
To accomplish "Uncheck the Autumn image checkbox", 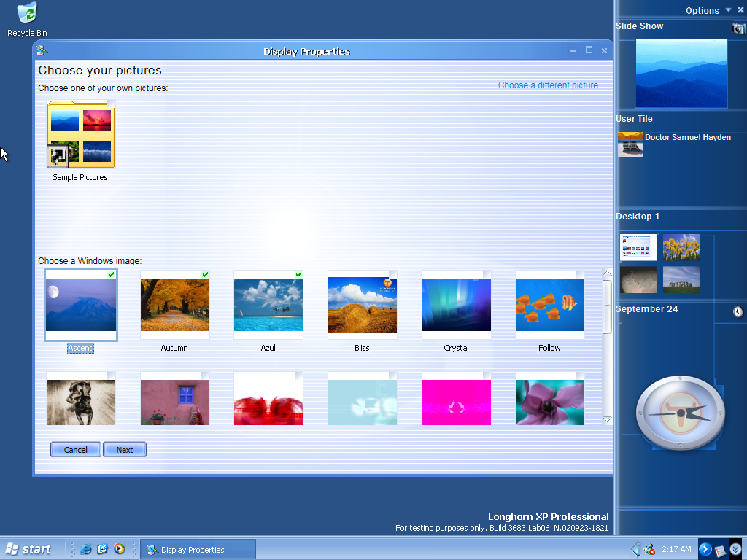I will [x=205, y=274].
